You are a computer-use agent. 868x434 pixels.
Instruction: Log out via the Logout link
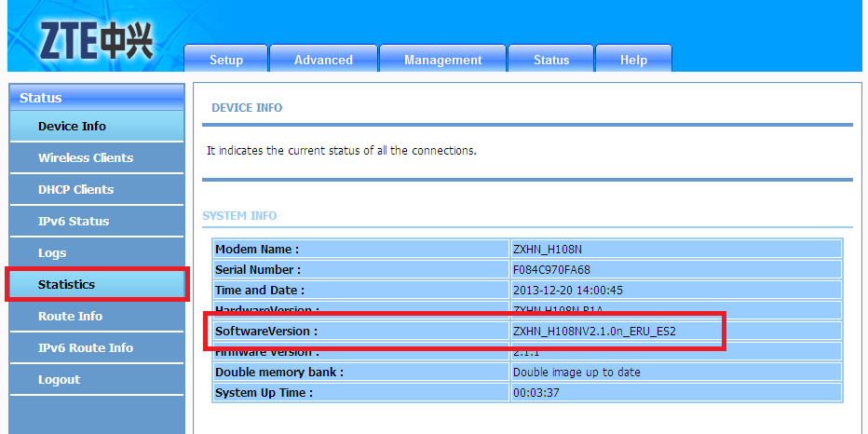pyautogui.click(x=97, y=380)
